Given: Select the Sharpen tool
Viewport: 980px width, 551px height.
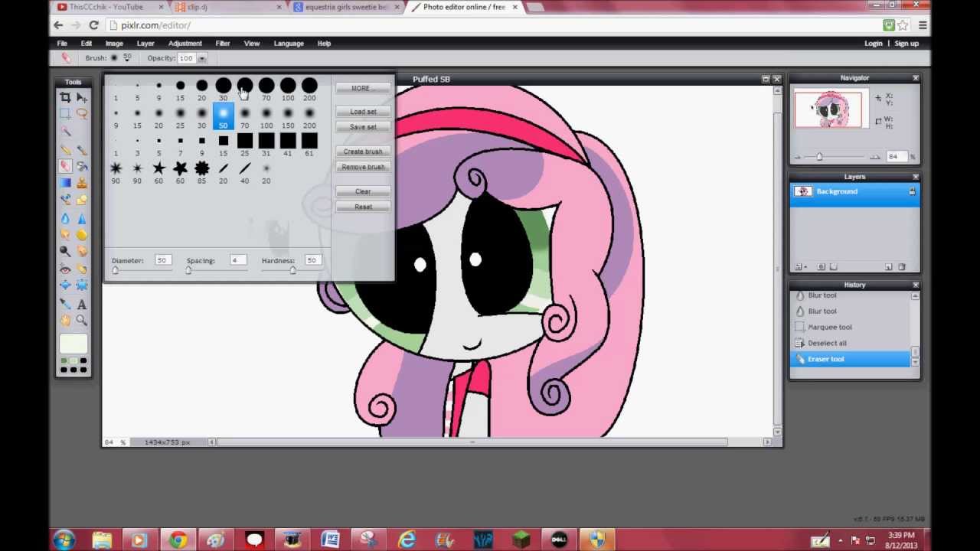Looking at the screenshot, I should tap(81, 218).
